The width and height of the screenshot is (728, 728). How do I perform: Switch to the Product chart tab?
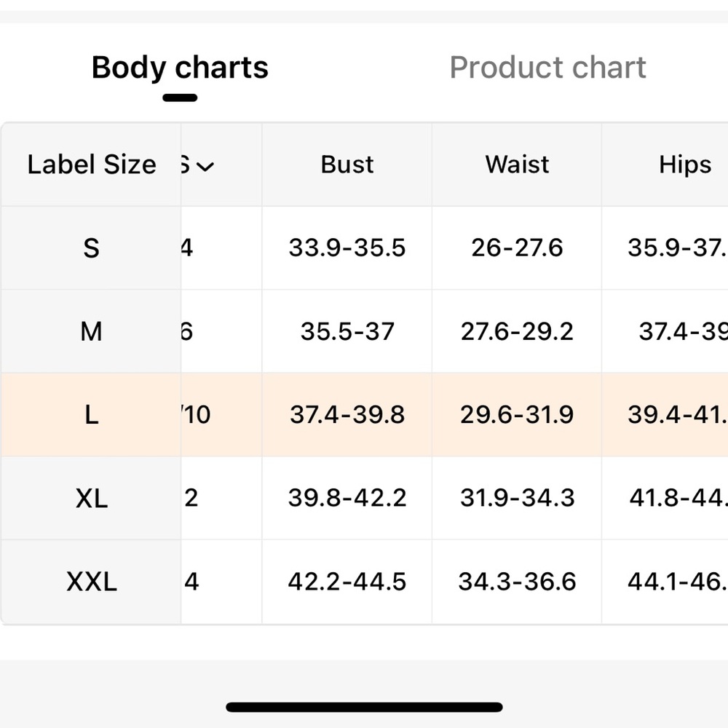pyautogui.click(x=547, y=68)
